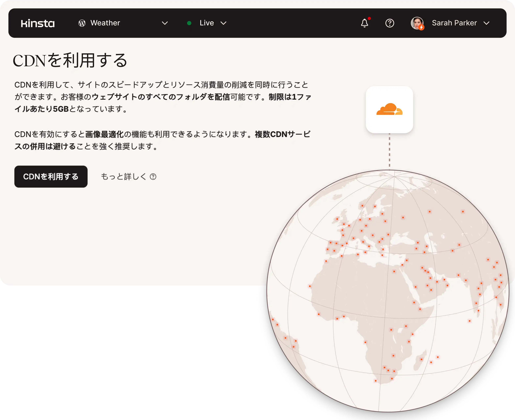Viewport: 515px width, 420px height.
Task: Open the help question mark icon
Action: 390,23
